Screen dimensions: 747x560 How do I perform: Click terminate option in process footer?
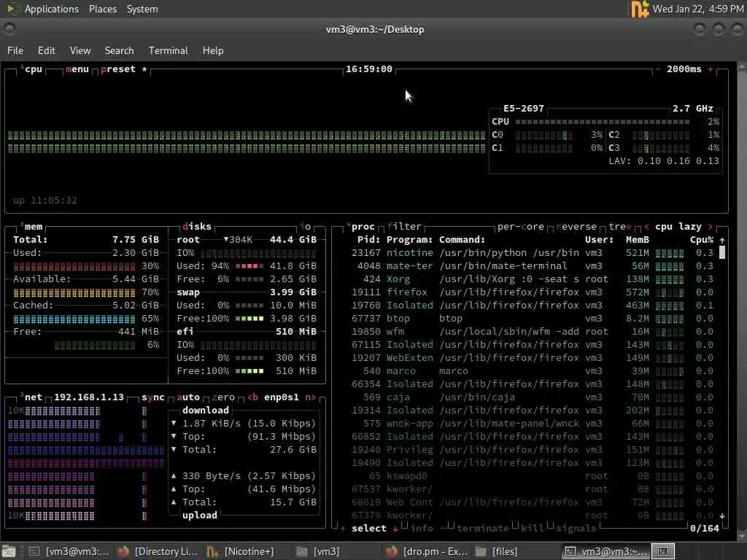[483, 529]
